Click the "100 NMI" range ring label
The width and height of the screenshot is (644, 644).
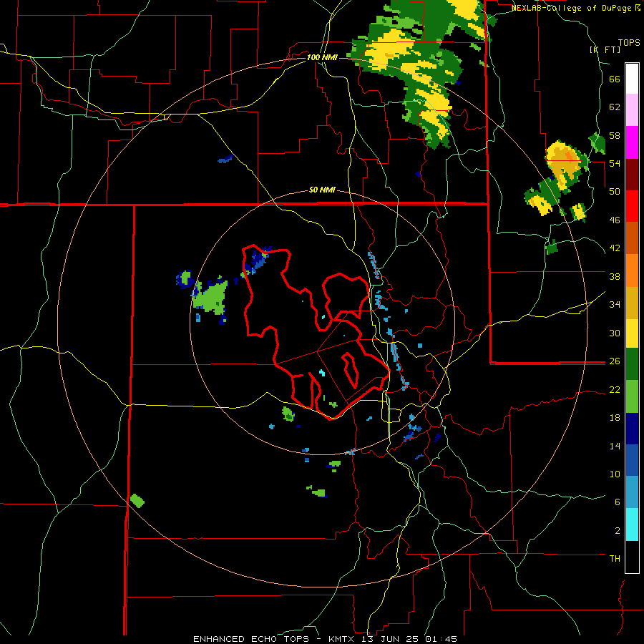coord(322,57)
